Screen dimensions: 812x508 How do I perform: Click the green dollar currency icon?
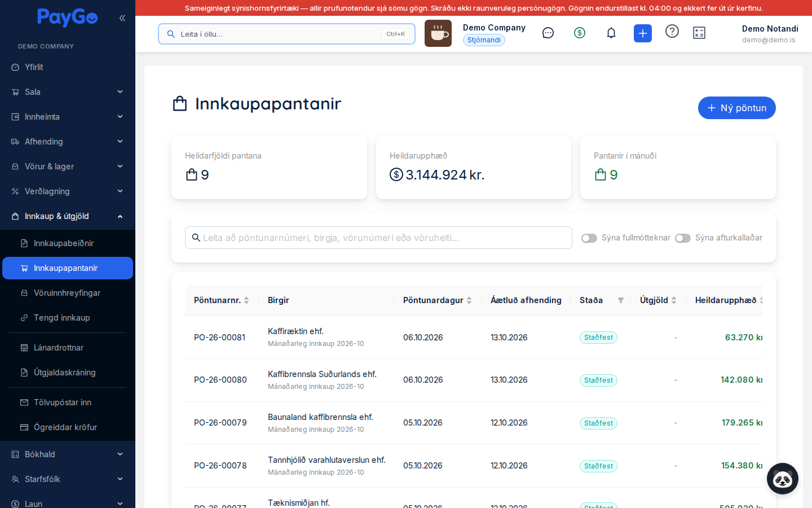[580, 33]
